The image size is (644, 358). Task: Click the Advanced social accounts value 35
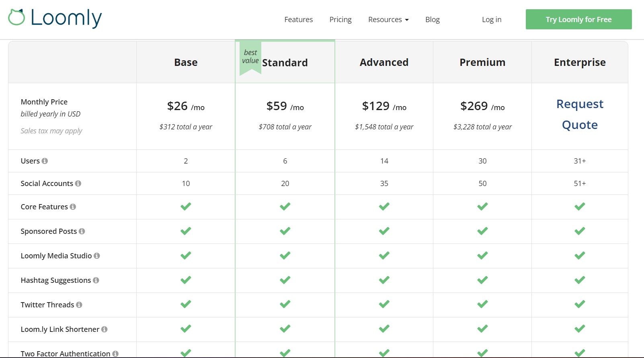tap(384, 183)
